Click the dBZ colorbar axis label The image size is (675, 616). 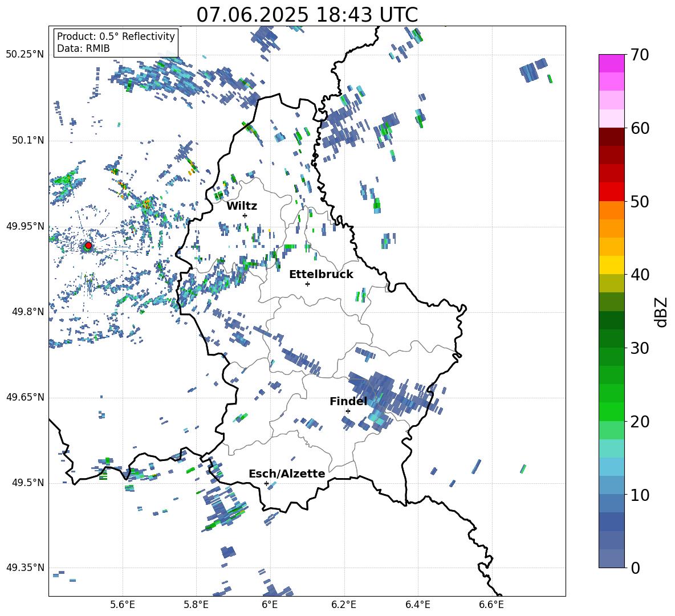(662, 312)
